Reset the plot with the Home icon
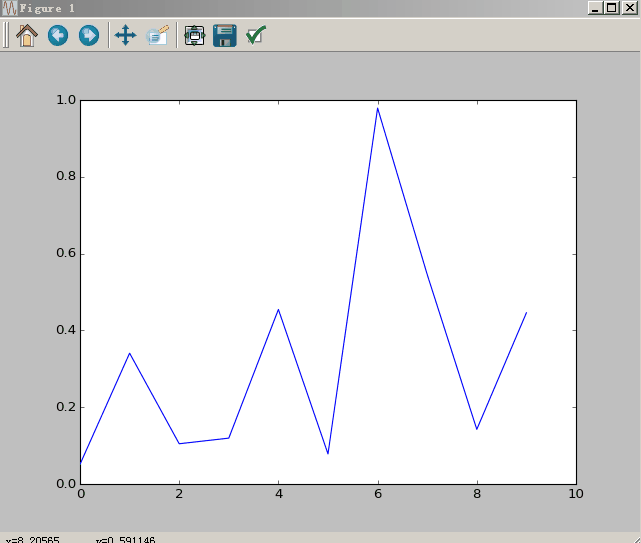The width and height of the screenshot is (641, 543). click(26, 36)
